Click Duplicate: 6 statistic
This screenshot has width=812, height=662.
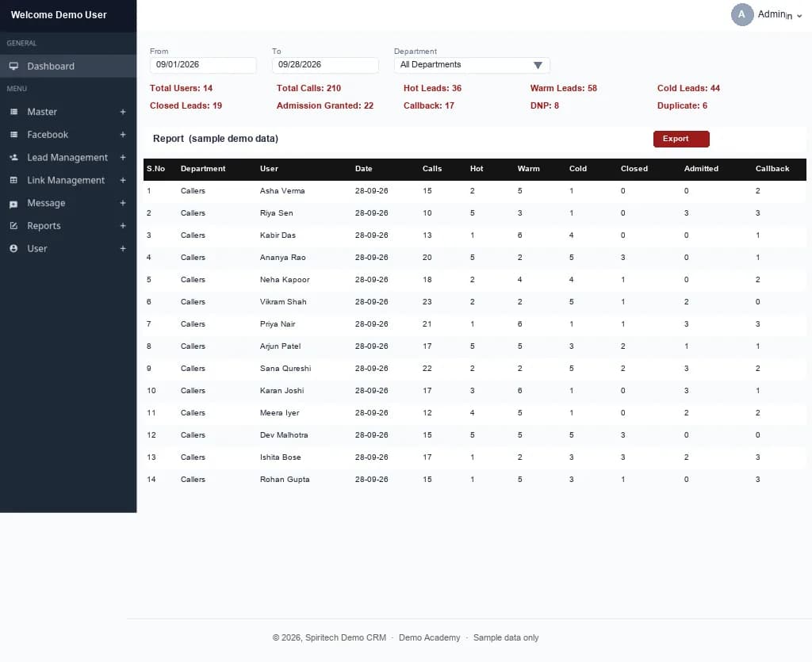[x=682, y=105]
